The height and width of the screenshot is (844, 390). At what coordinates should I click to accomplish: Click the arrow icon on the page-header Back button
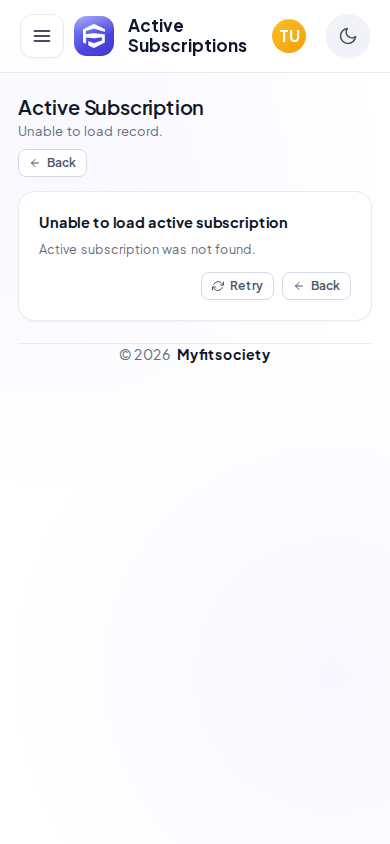coord(35,163)
